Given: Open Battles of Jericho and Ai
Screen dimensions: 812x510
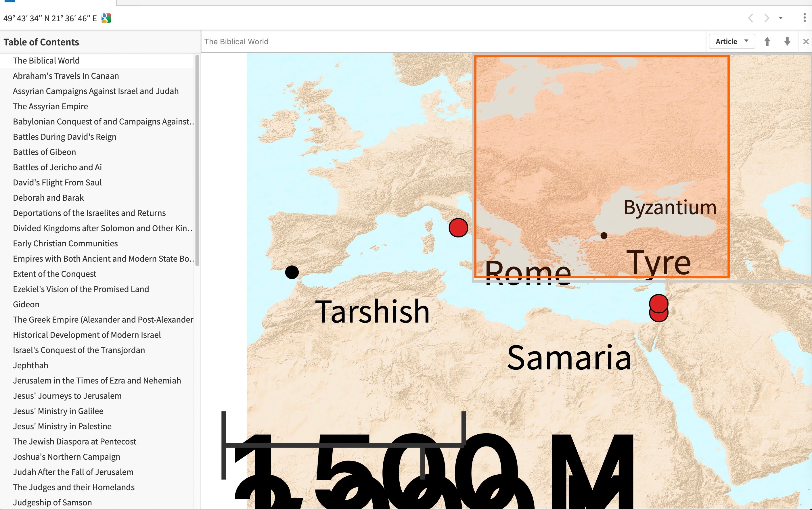Looking at the screenshot, I should pos(57,167).
